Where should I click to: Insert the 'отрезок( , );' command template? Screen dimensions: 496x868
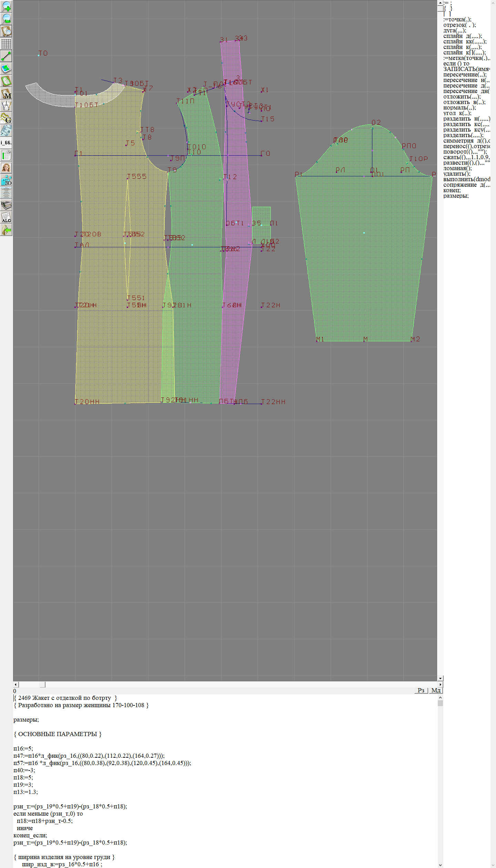click(x=459, y=25)
